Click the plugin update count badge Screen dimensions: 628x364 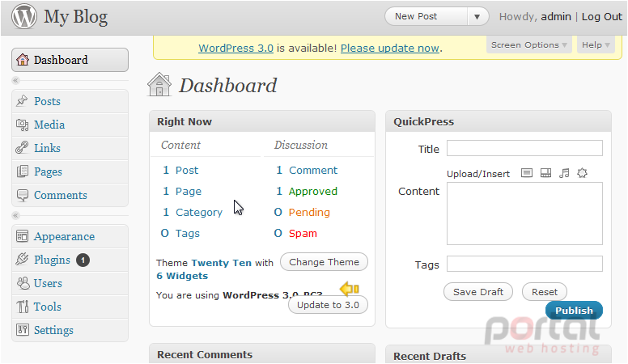click(x=83, y=260)
